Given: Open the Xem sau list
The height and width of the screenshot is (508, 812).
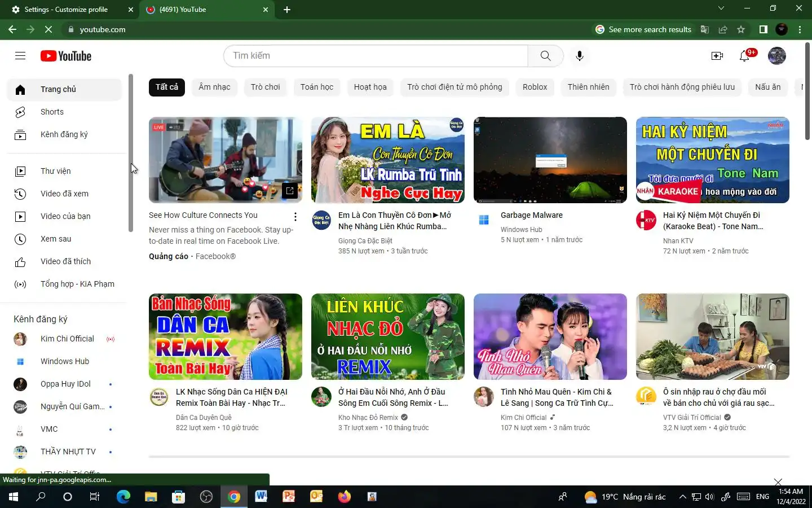Looking at the screenshot, I should click(x=64, y=239).
